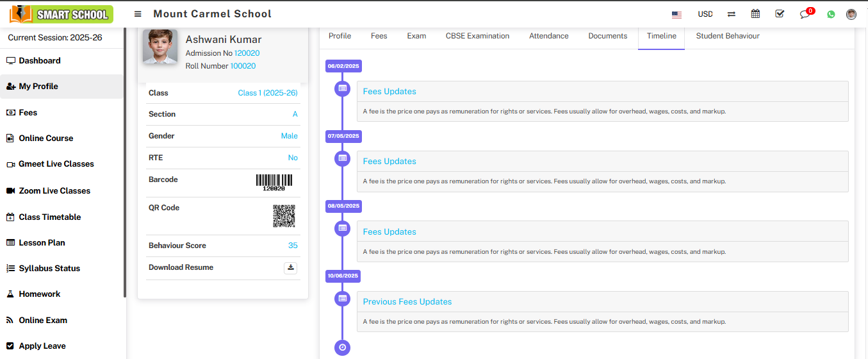This screenshot has height=359, width=868.
Task: Open the calendar icon in header
Action: pyautogui.click(x=755, y=14)
